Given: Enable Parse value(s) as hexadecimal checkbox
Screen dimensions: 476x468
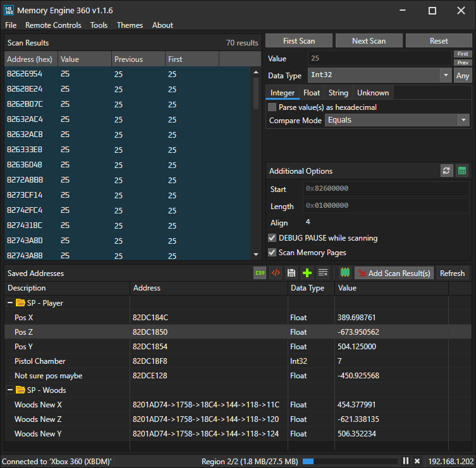Looking at the screenshot, I should pos(272,107).
